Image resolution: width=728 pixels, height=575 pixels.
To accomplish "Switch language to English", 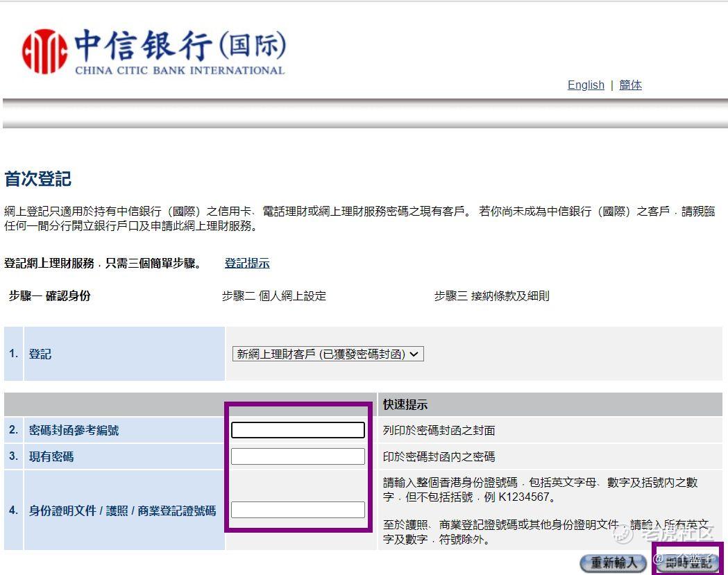I will (586, 85).
